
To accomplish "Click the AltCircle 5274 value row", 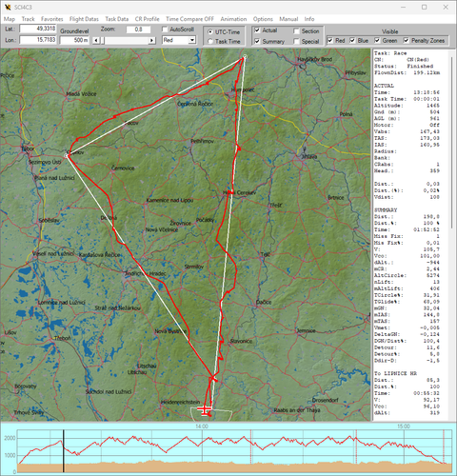I will pos(407,275).
